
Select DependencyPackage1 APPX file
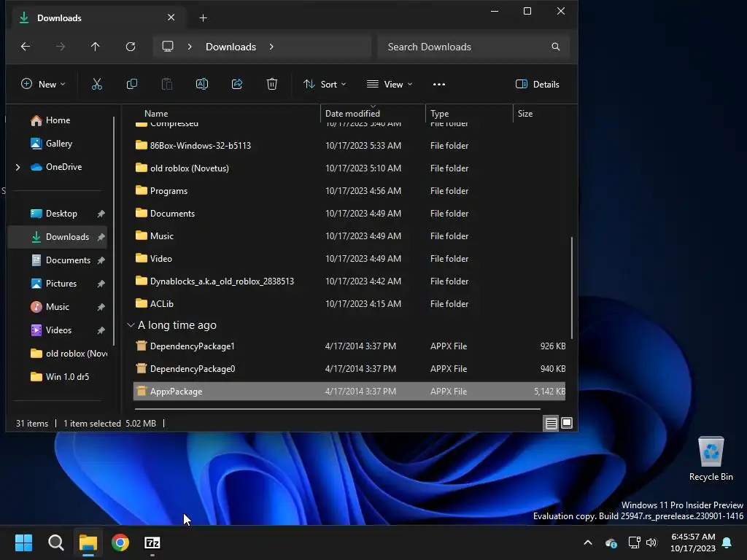(x=349, y=346)
